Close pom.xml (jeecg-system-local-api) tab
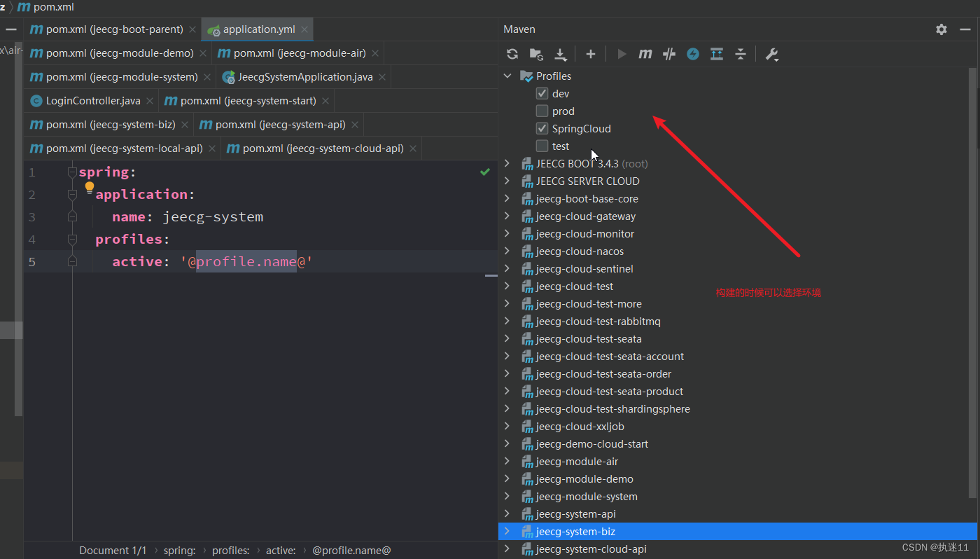Image resolution: width=980 pixels, height=559 pixels. [x=212, y=149]
